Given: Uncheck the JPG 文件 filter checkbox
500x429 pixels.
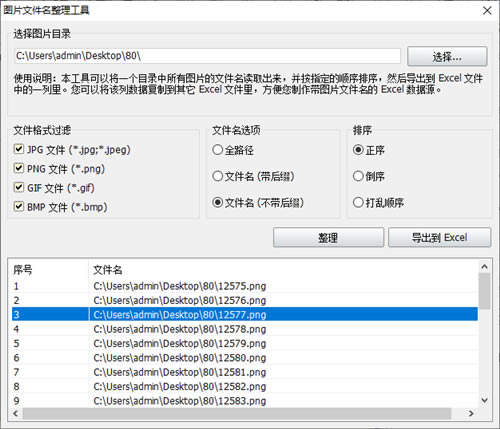Looking at the screenshot, I should (19, 149).
